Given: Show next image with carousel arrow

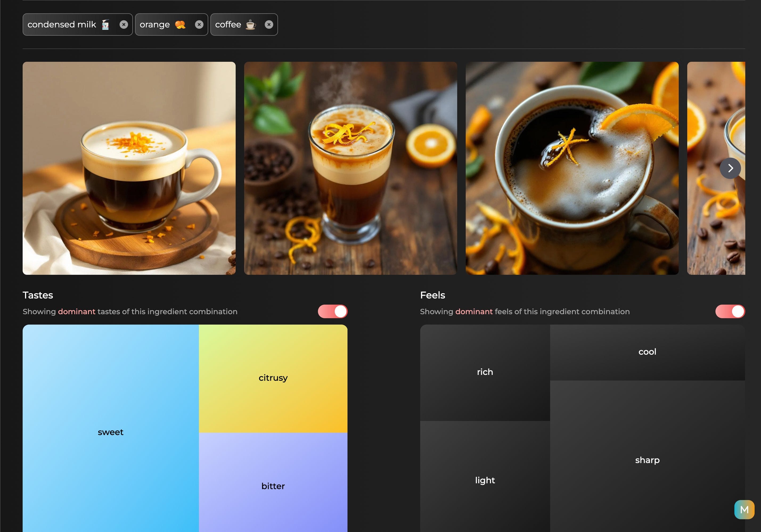Looking at the screenshot, I should pyautogui.click(x=730, y=168).
